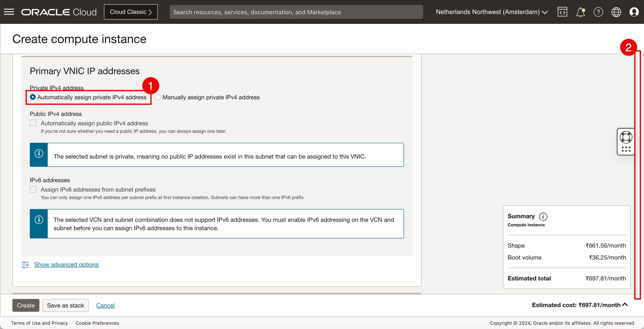Select Automatically assign private IPv4 address
The width and height of the screenshot is (644, 329).
33,97
